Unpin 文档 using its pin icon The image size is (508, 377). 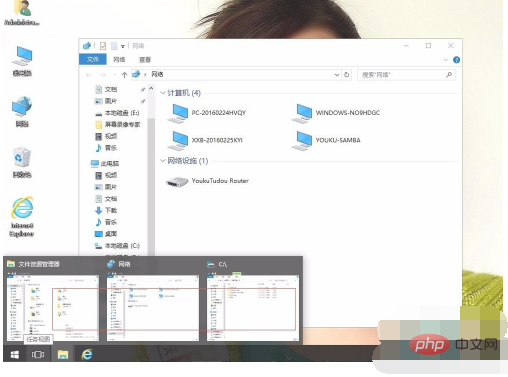[143, 89]
